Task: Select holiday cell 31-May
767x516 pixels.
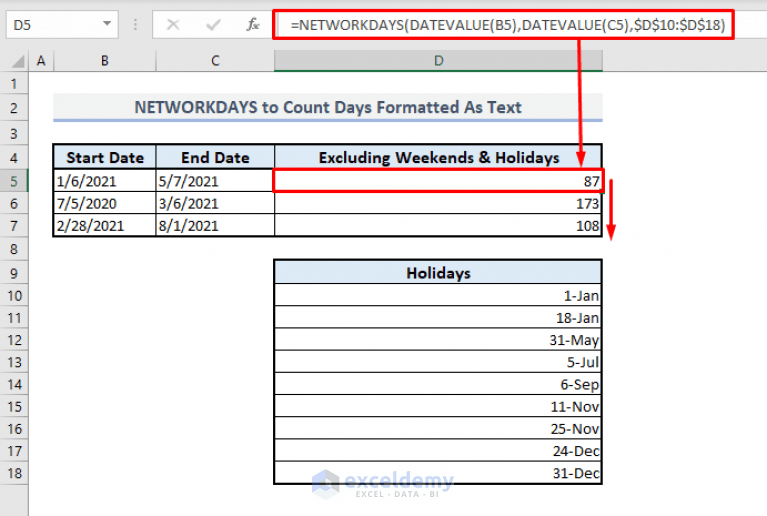Action: click(x=438, y=340)
